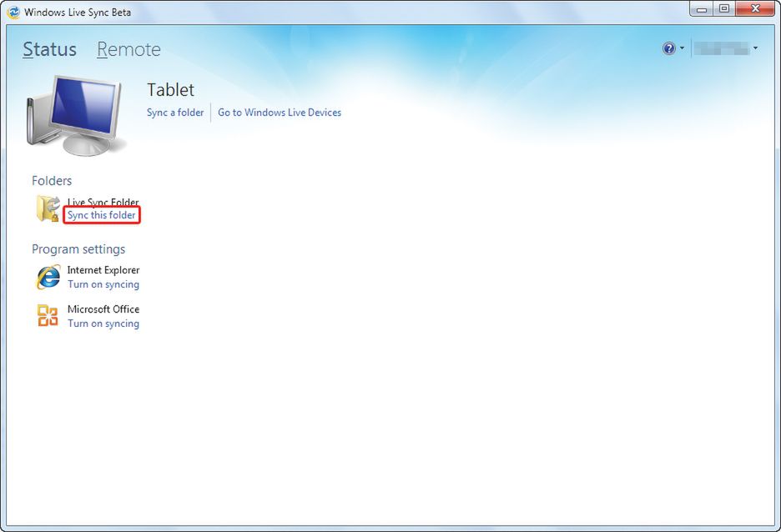Click the Internet Explorer icon
Screen dimensions: 781x532
click(48, 277)
